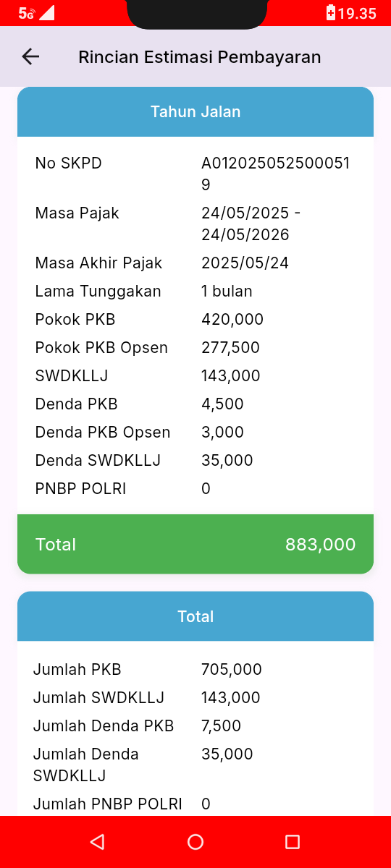The width and height of the screenshot is (391, 868).
Task: Tap the Pokok PKB 420,000 value
Action: (232, 320)
